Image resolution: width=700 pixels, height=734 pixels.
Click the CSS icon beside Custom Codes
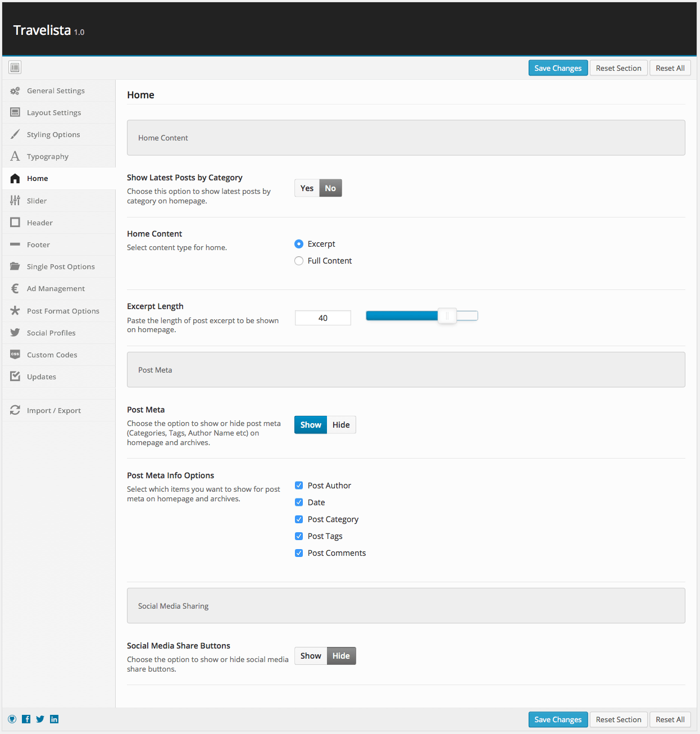click(15, 354)
